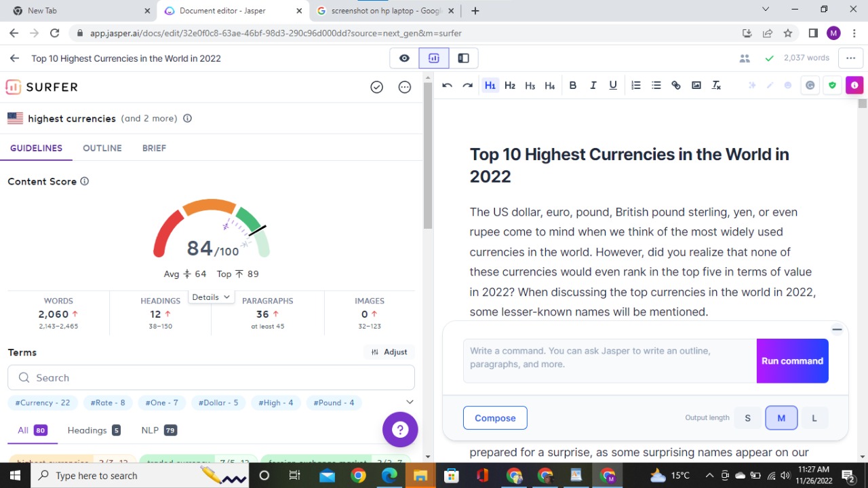This screenshot has height=488, width=868.
Task: Undo the last edit
Action: point(447,86)
